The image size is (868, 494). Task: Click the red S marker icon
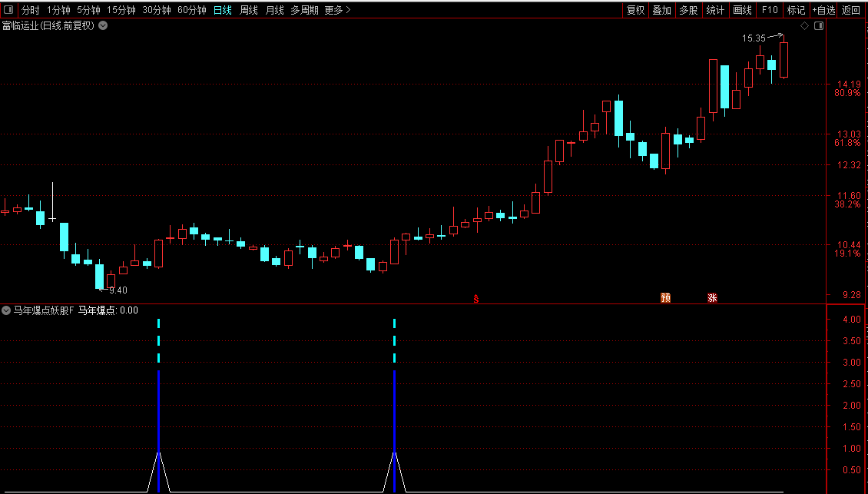click(475, 299)
